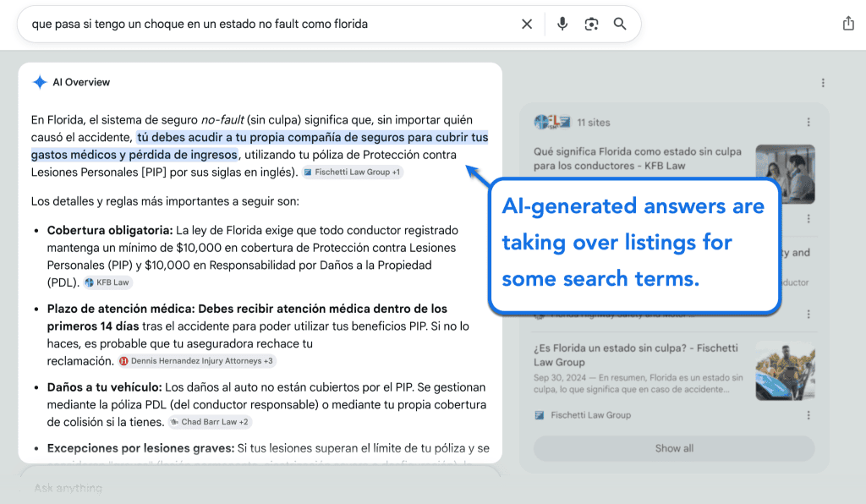Viewport: 866px width, 504px height.
Task: Click the 'Plazo de atención médica' bullet heading
Action: coord(119,309)
